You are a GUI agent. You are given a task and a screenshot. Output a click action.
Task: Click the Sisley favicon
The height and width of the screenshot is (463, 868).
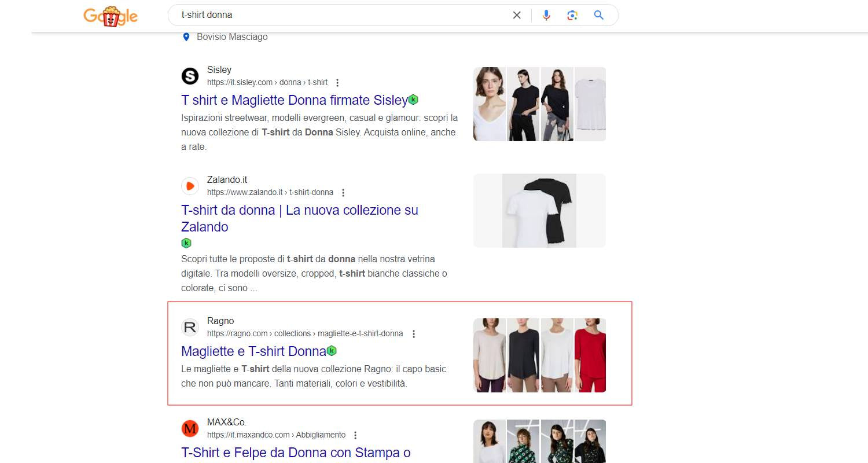click(x=190, y=76)
